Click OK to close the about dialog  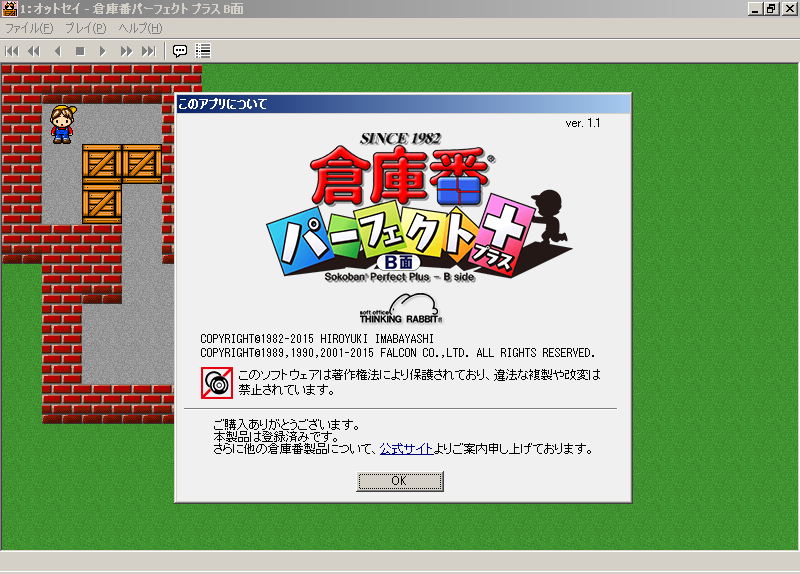click(x=399, y=481)
